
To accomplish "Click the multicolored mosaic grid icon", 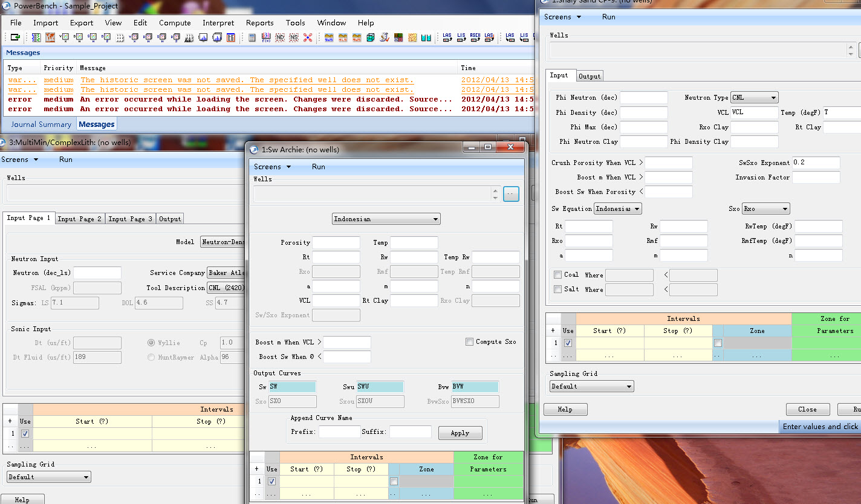I will [398, 37].
